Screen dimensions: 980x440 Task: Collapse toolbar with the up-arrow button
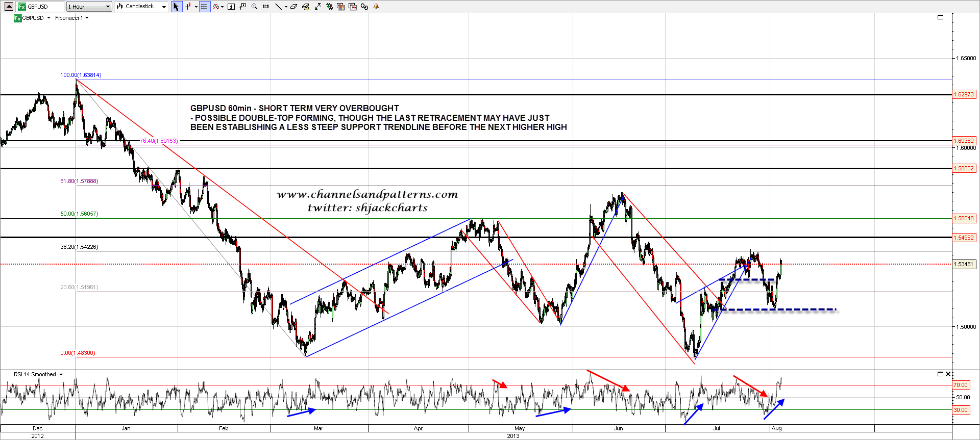(9, 7)
